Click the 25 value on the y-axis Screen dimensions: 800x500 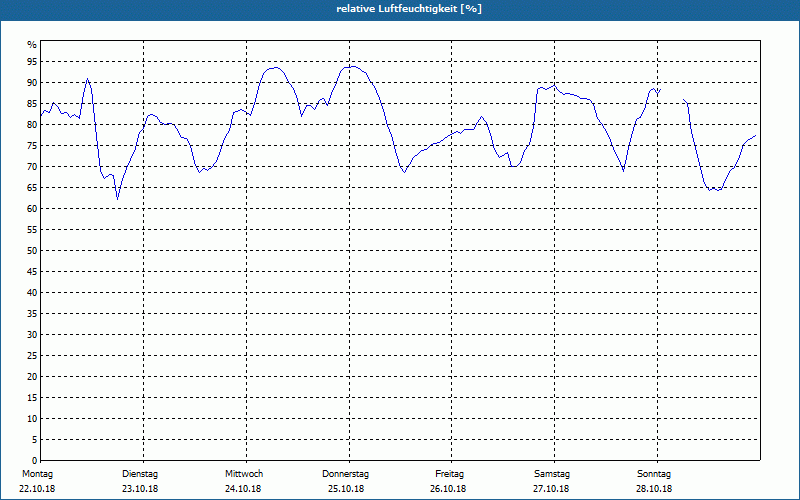(x=32, y=356)
